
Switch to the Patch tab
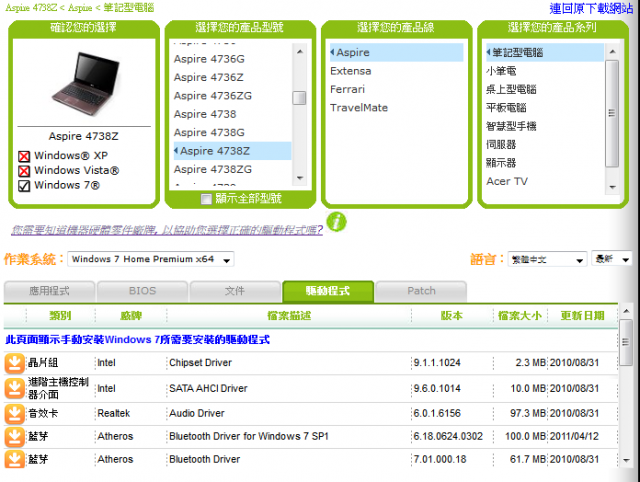pos(421,291)
